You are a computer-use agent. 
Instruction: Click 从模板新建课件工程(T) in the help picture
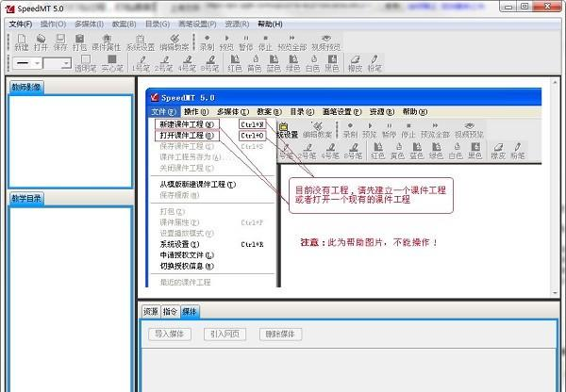tap(198, 185)
